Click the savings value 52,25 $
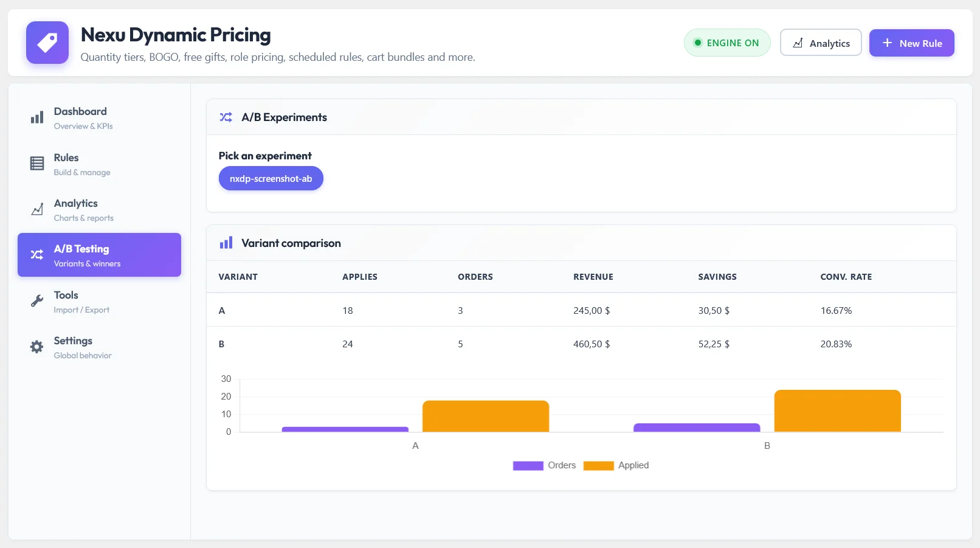Screen dimensions: 980x548 [x=714, y=344]
